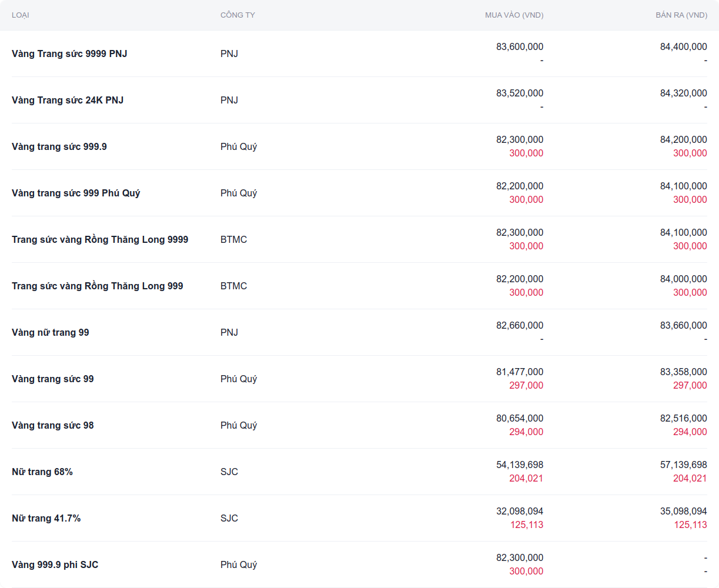The image size is (719, 588).
Task: Click PNJ company in Vàng nữ trang 99 row
Action: (x=229, y=332)
